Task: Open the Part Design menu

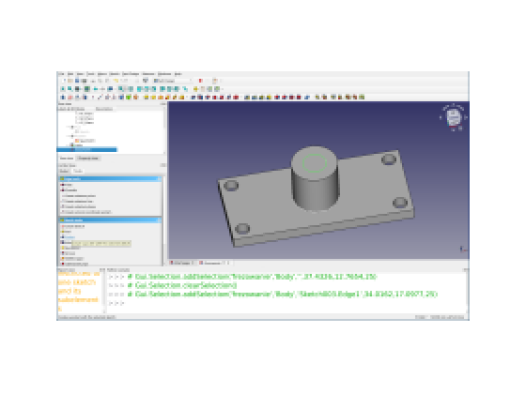Action: pos(130,74)
